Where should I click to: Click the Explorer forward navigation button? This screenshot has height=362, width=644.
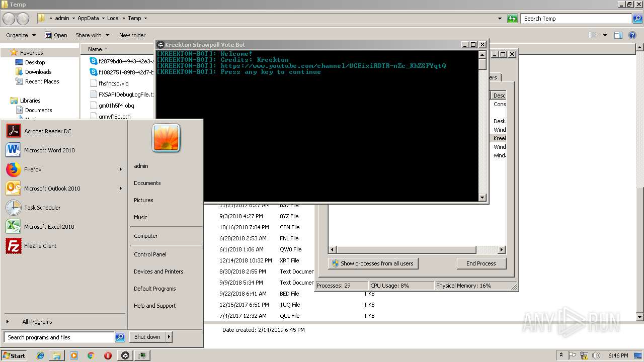coord(23,19)
